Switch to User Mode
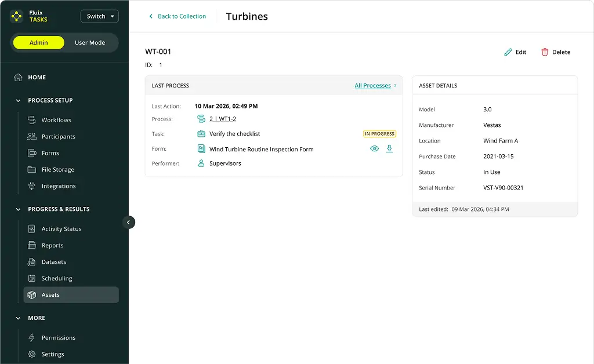Screen dimensions: 594x364 (x=90, y=43)
